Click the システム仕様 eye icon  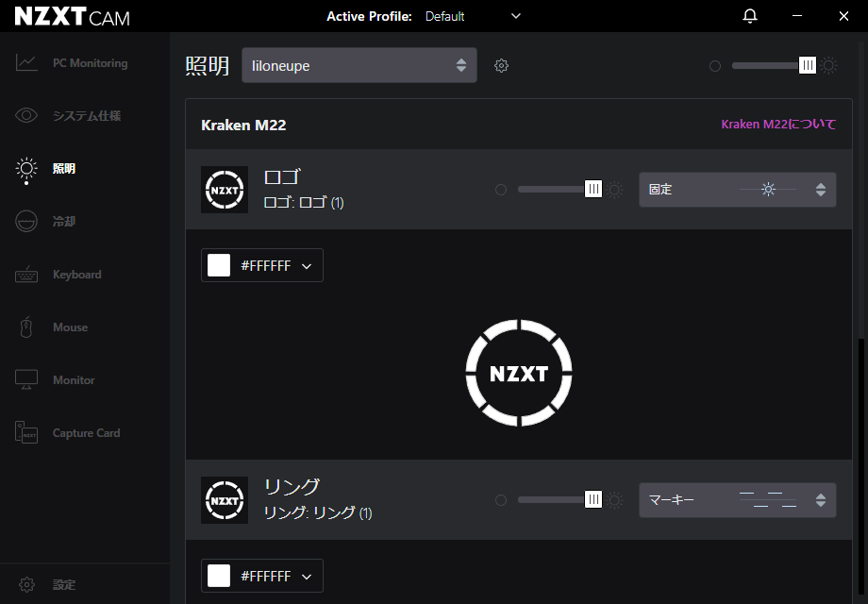tap(26, 116)
